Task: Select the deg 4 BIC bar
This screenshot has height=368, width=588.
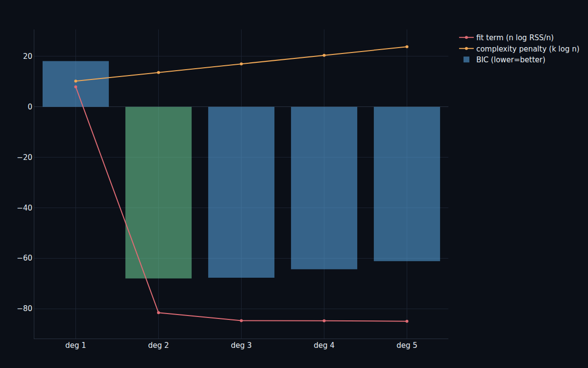Action: point(324,188)
